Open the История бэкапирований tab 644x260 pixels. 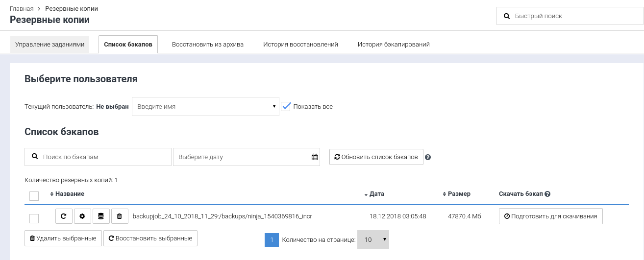click(x=393, y=44)
